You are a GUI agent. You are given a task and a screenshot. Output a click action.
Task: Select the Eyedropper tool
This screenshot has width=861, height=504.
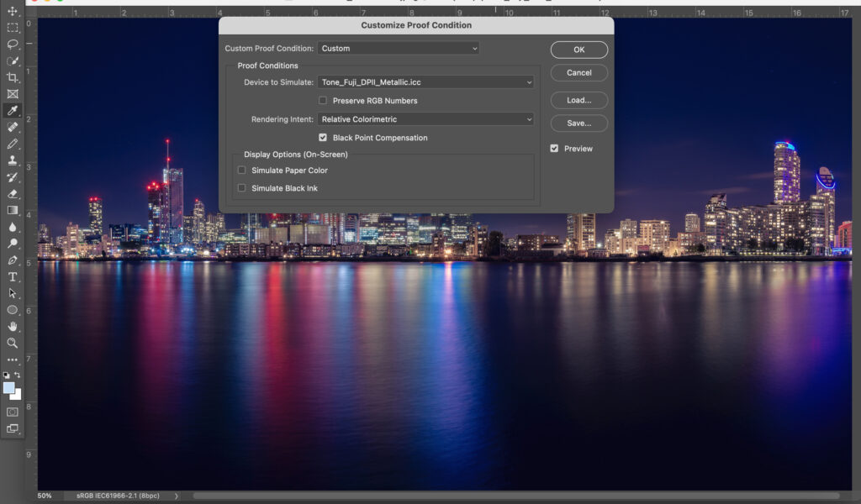tap(12, 110)
